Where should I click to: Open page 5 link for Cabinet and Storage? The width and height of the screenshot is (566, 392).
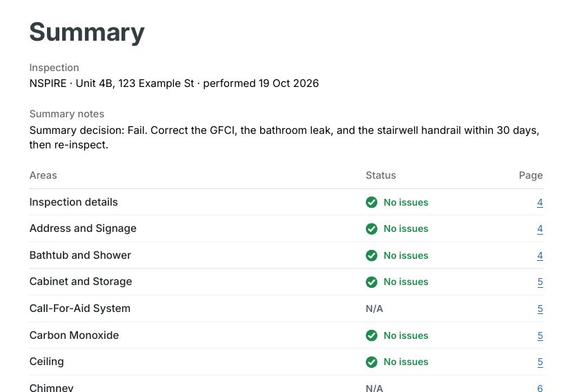540,282
